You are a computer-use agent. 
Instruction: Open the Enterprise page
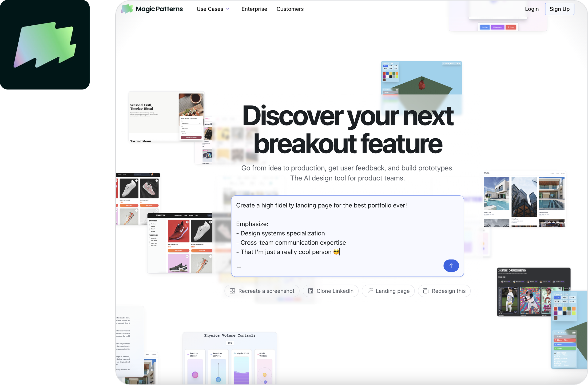(254, 9)
